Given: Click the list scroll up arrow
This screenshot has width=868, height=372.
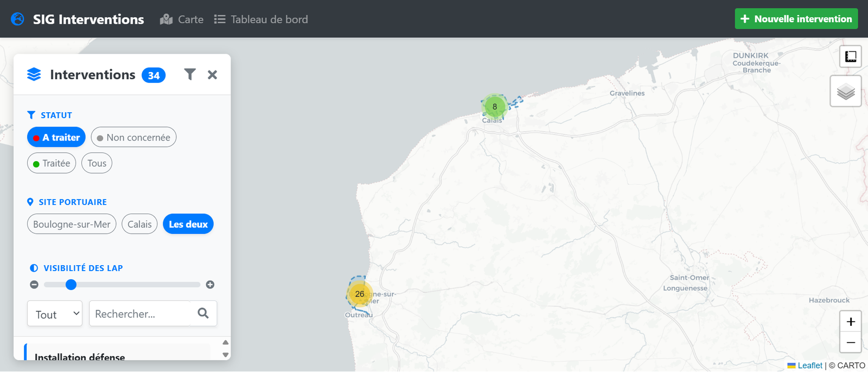Looking at the screenshot, I should (x=226, y=342).
